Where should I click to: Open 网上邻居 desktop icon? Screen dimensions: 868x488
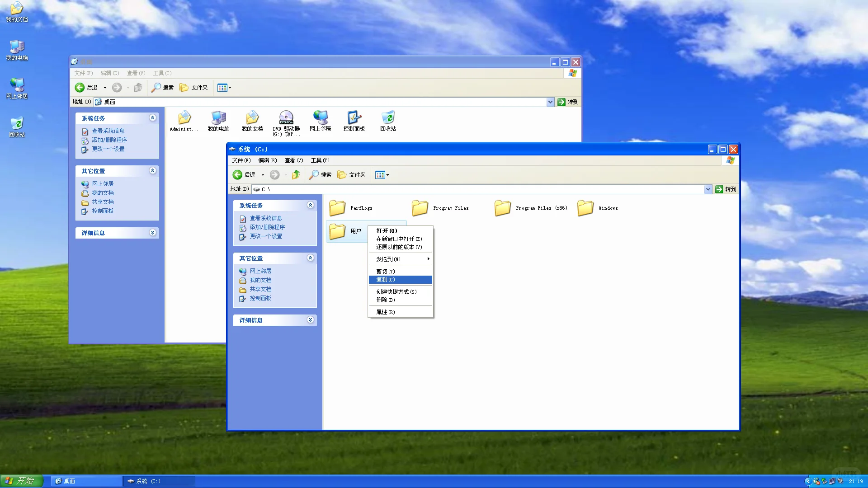(x=17, y=88)
